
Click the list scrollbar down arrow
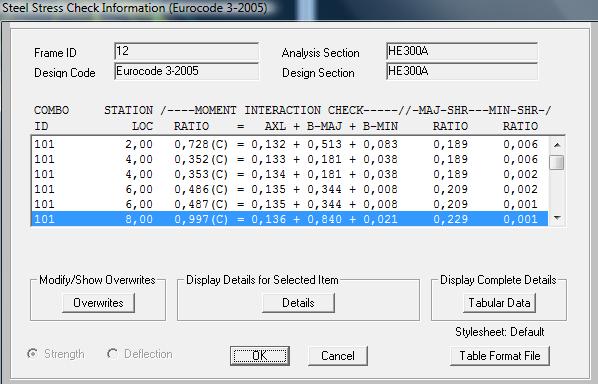(557, 218)
